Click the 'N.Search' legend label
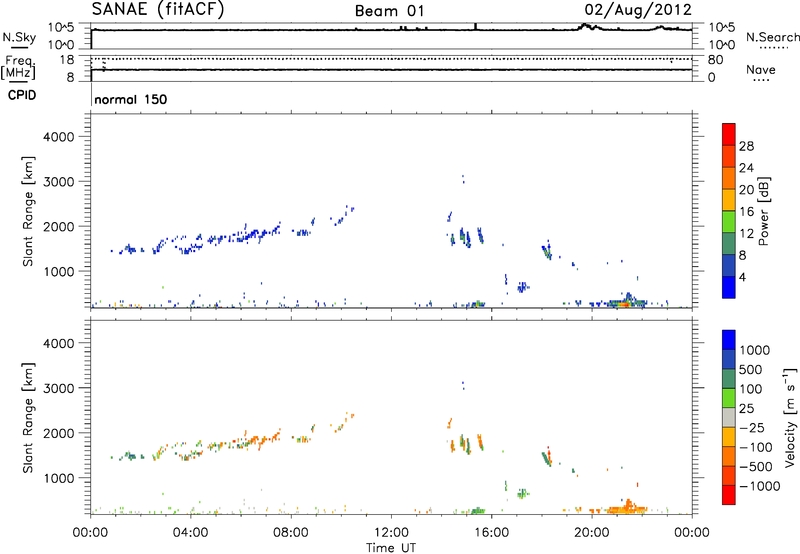The height and width of the screenshot is (554, 800). (x=772, y=37)
